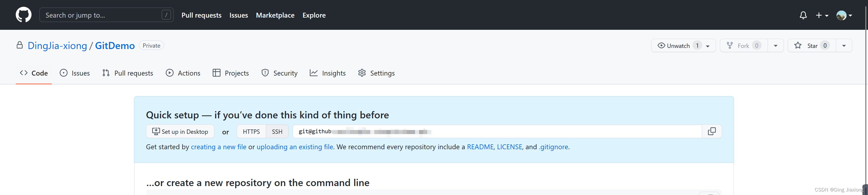
Task: Open the user avatar menu
Action: 844,15
